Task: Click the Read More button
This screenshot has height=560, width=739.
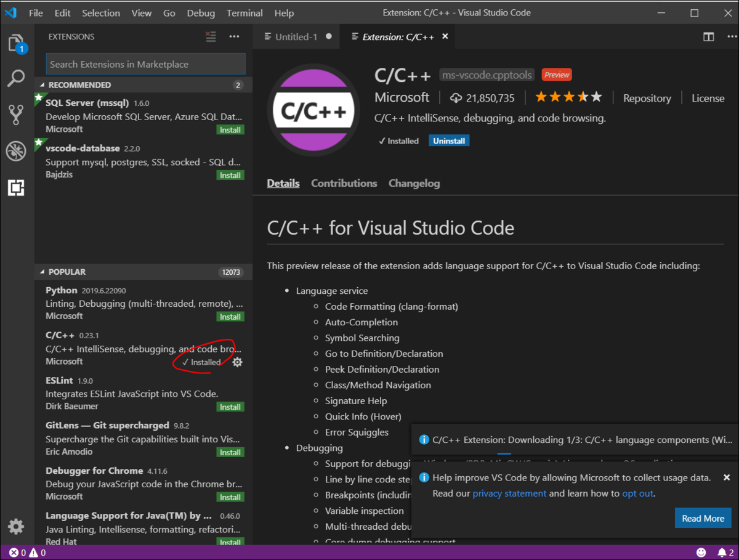Action: coord(703,518)
